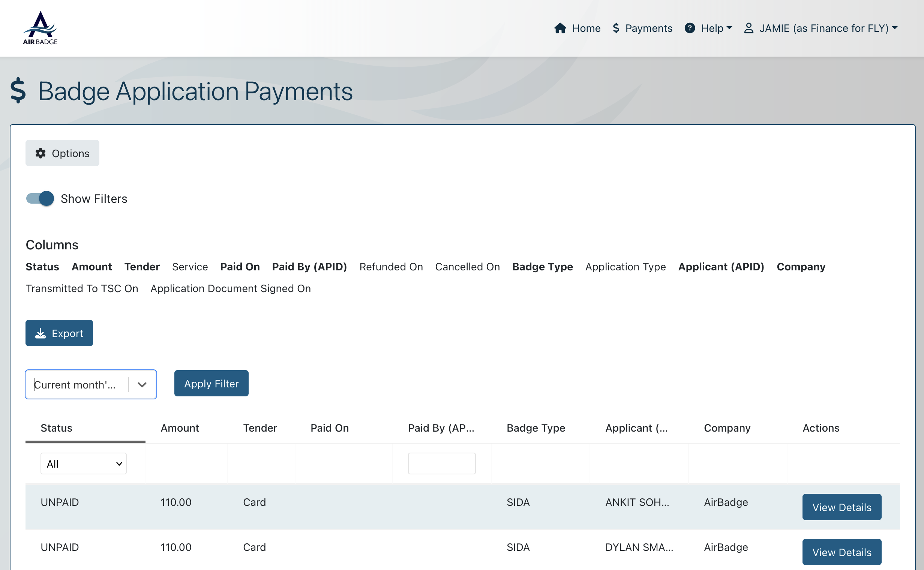Expand the Current month date range dropdown
The image size is (924, 570).
[142, 384]
